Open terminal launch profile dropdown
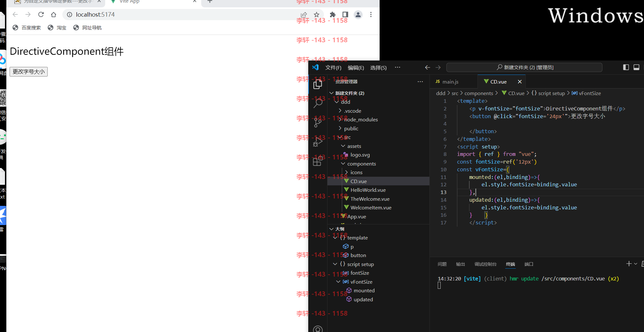 click(x=636, y=264)
